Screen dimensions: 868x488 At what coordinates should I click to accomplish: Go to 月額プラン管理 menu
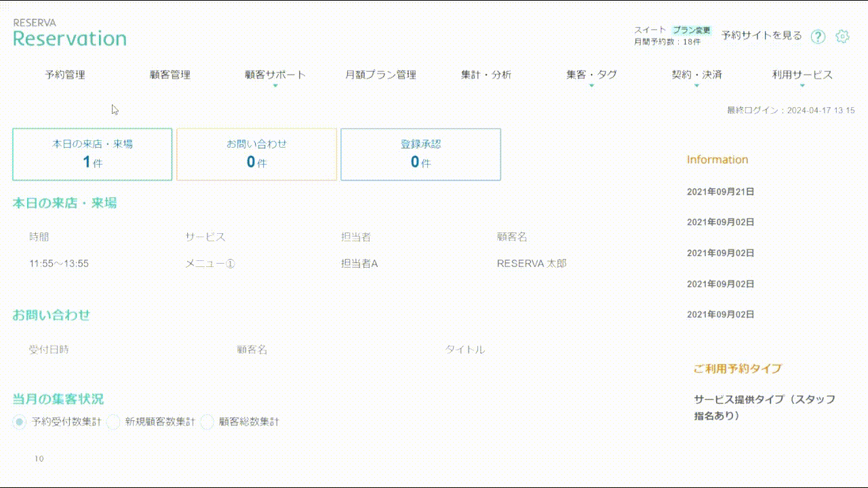(380, 75)
